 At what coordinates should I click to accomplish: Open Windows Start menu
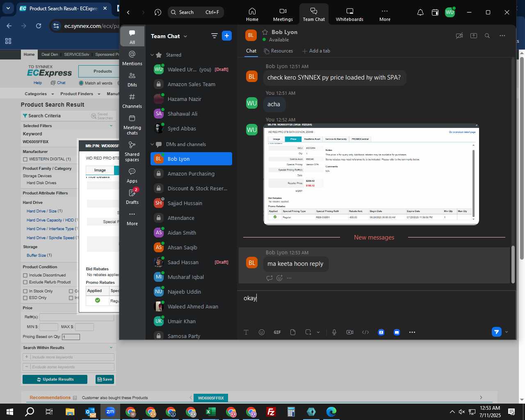coord(10,412)
